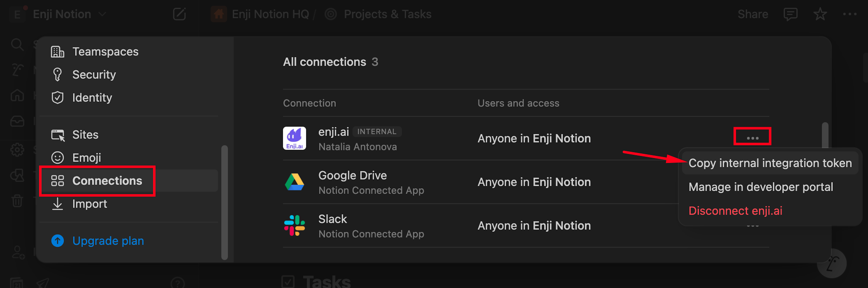Click the All connections heading

324,62
